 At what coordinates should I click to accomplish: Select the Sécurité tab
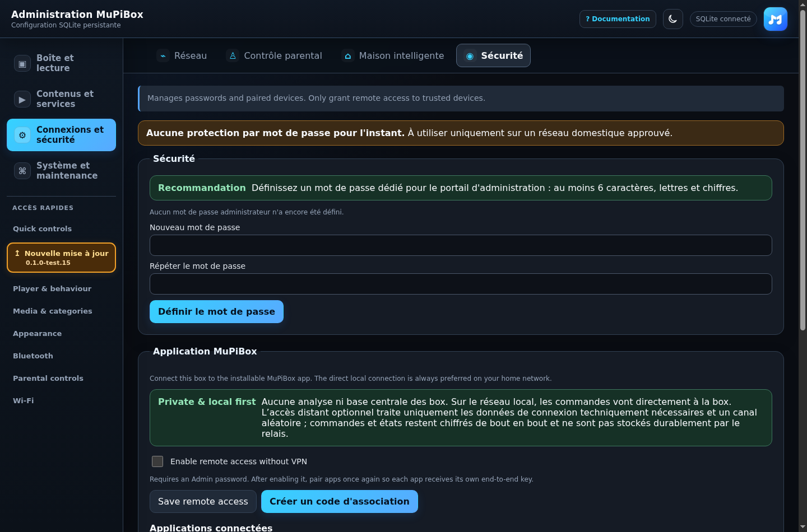tap(493, 55)
